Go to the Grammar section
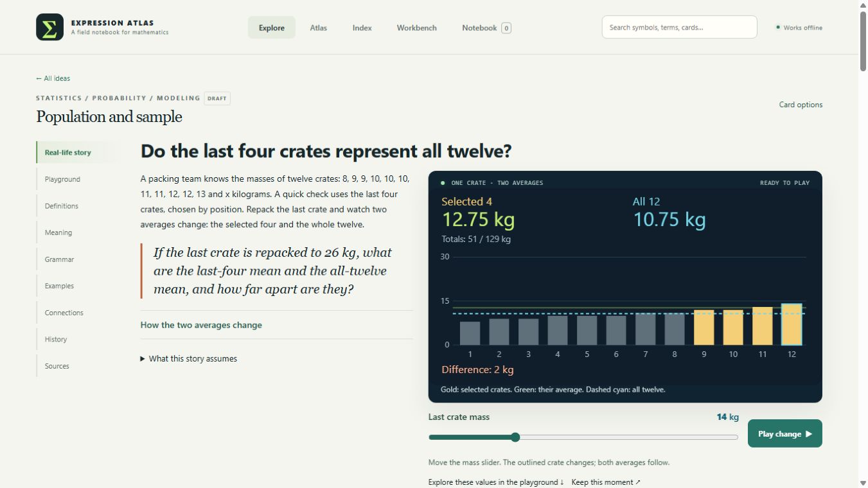Screen dimensions: 868x488 78,259
